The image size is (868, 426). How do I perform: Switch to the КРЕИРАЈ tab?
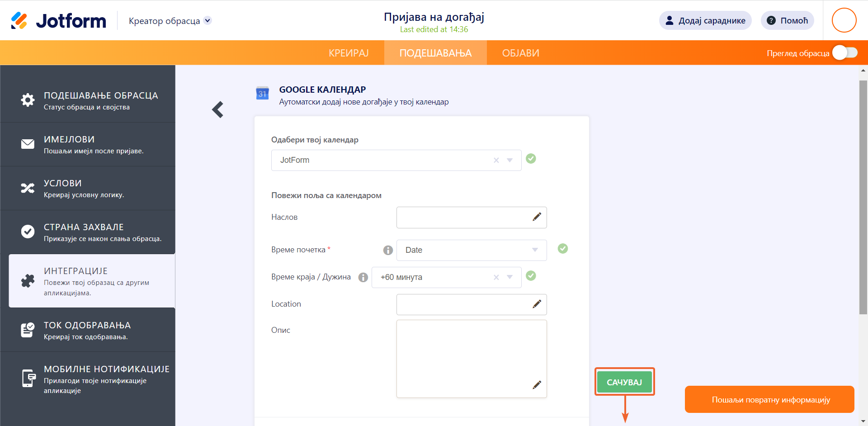(349, 53)
